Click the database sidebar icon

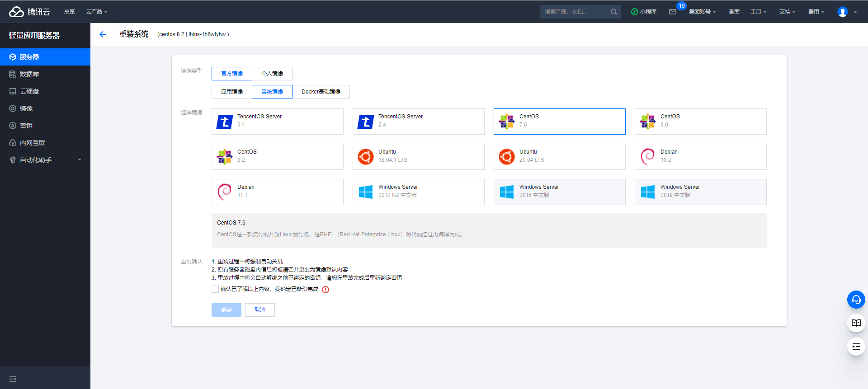point(13,74)
